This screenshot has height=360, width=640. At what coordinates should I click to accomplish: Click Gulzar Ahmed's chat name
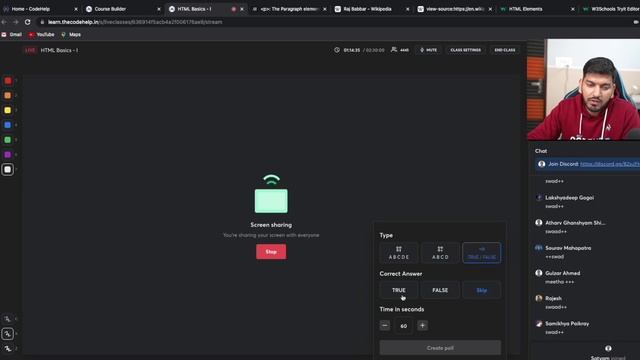pos(562,273)
